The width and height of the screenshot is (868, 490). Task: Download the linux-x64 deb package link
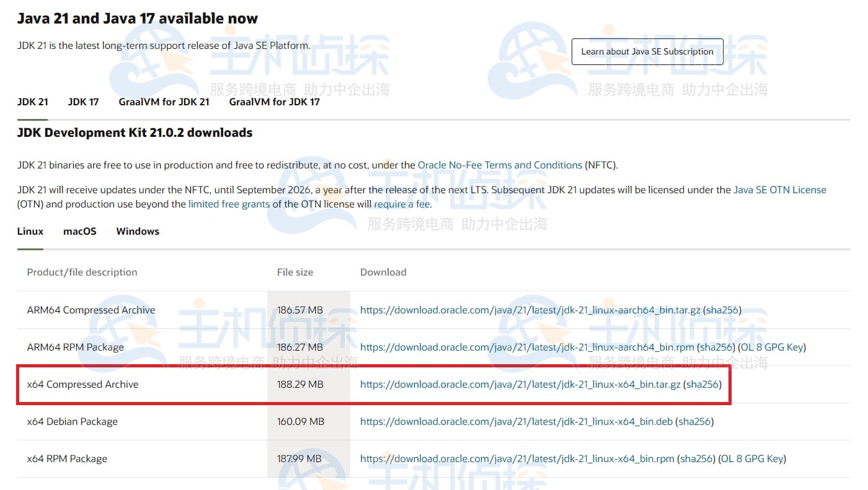coord(516,421)
